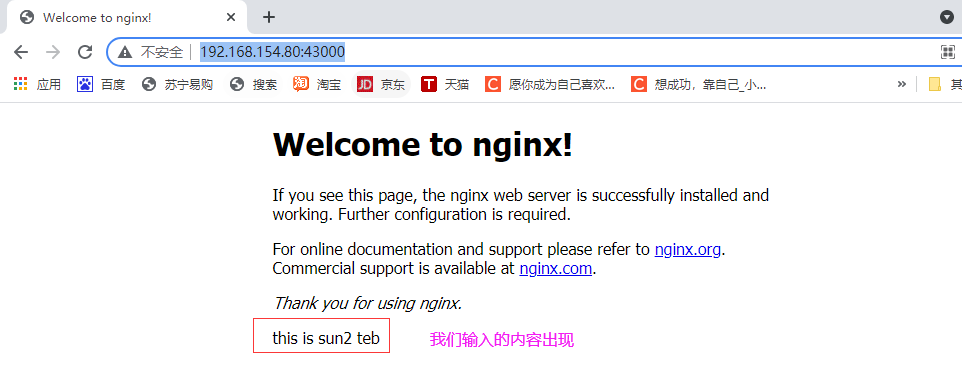Open a new browser tab

tap(268, 17)
